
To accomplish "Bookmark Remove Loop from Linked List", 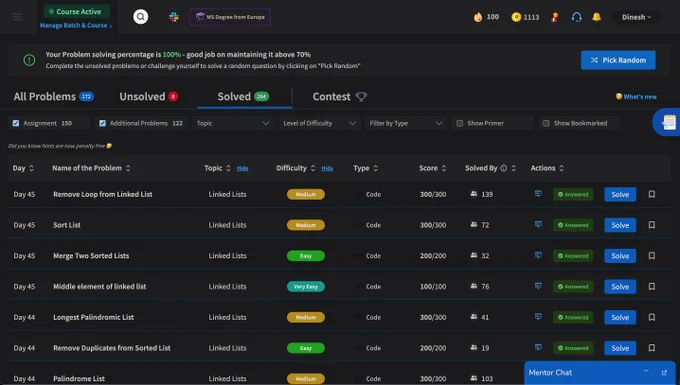I will (652, 194).
